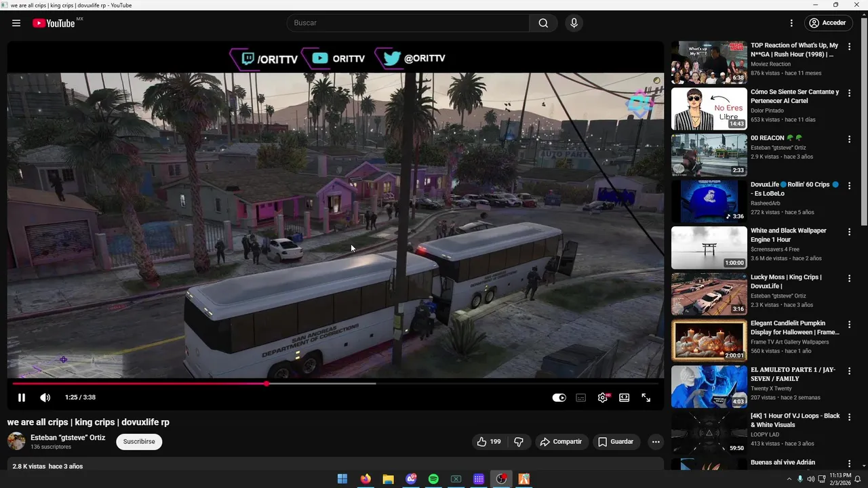This screenshot has width=868, height=488.
Task: Start voice search with the microphone
Action: pos(574,23)
